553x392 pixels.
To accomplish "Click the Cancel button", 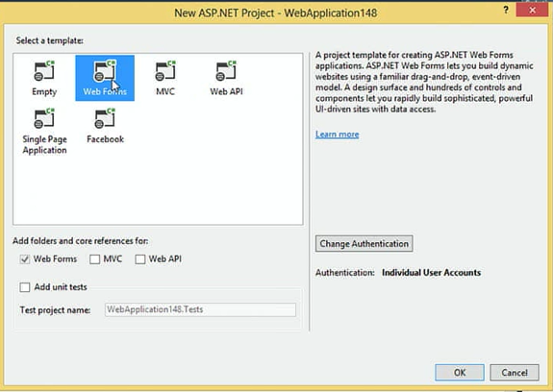I will pyautogui.click(x=515, y=372).
